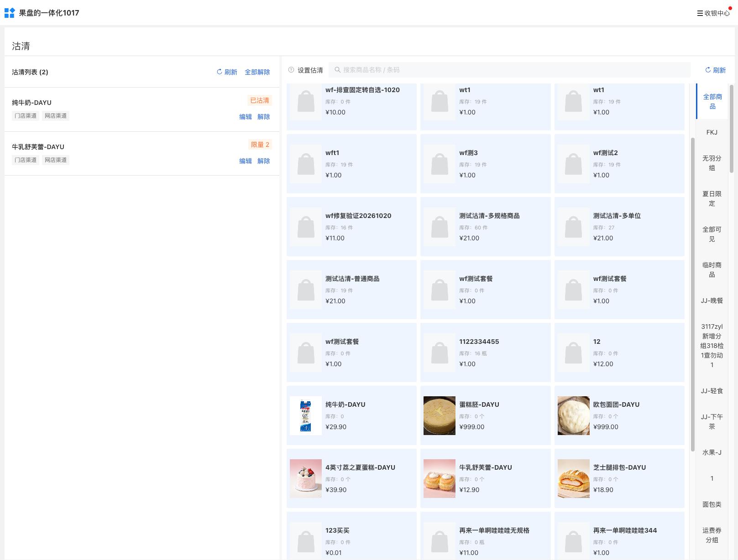Screen dimensions: 738x560
Task: Remove 牛乳舒芙蕾-DAYU from the limit list
Action: coord(264,161)
